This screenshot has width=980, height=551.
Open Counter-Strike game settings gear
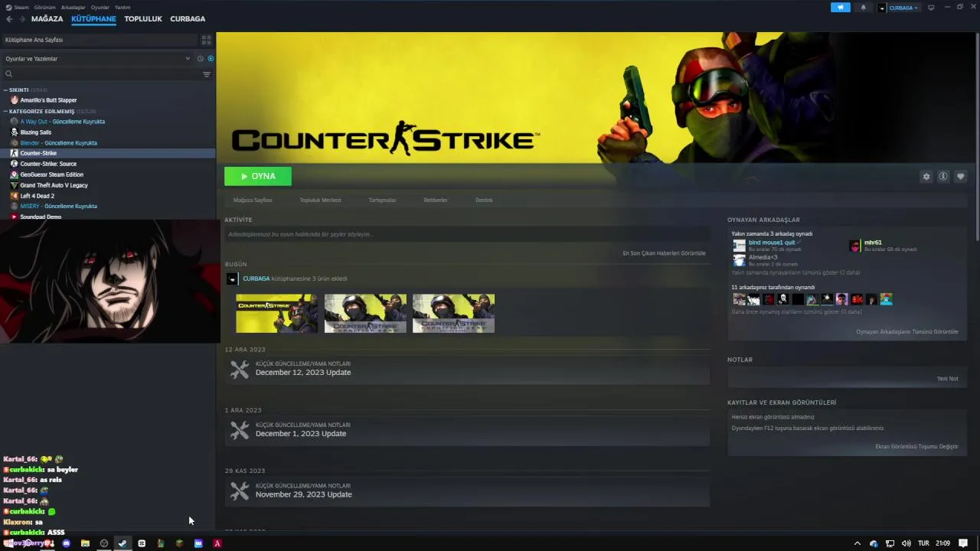click(926, 177)
